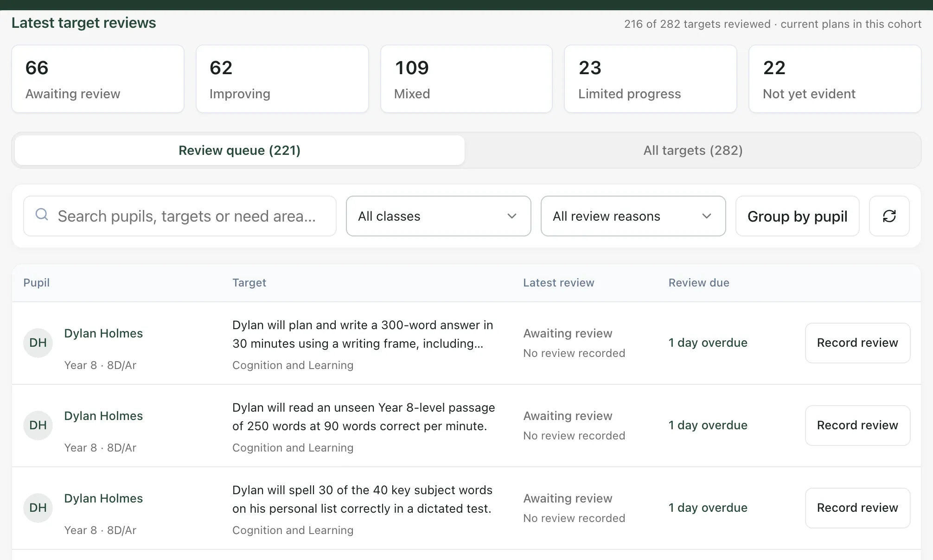The image size is (933, 560).
Task: Click '1 day overdue' in unseen passage row
Action: click(x=708, y=426)
